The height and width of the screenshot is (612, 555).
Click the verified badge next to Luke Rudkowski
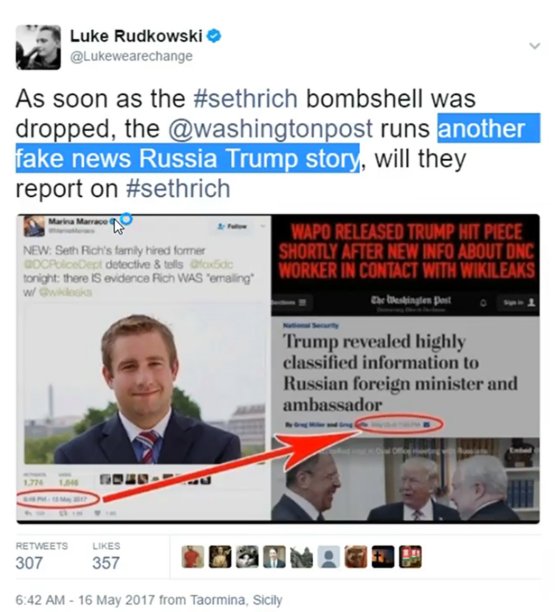point(214,36)
